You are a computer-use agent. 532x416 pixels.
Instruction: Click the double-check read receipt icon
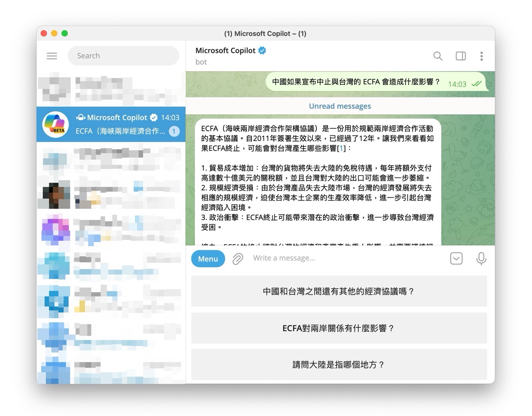click(476, 84)
